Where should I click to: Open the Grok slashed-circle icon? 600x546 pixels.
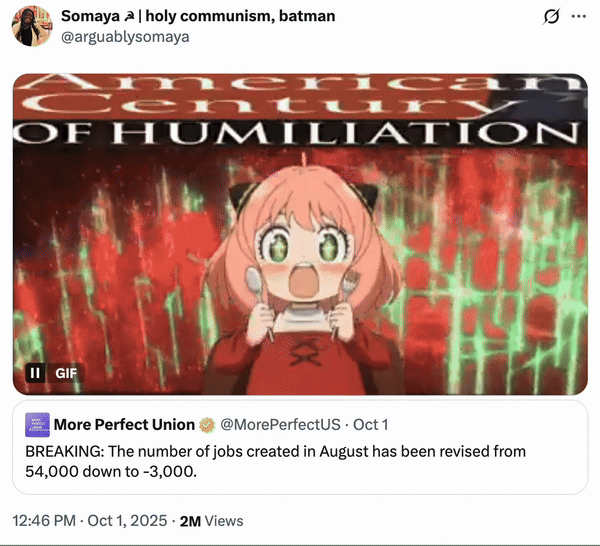click(549, 17)
